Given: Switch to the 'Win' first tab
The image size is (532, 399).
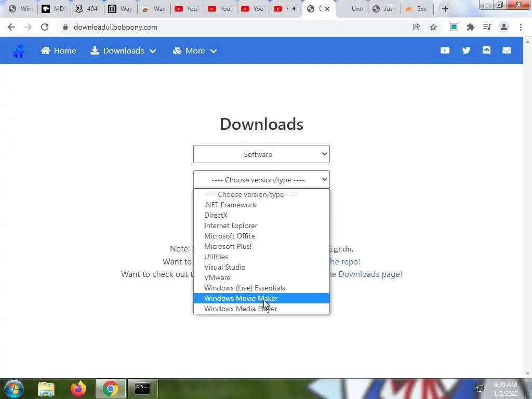Looking at the screenshot, I should click(x=20, y=9).
